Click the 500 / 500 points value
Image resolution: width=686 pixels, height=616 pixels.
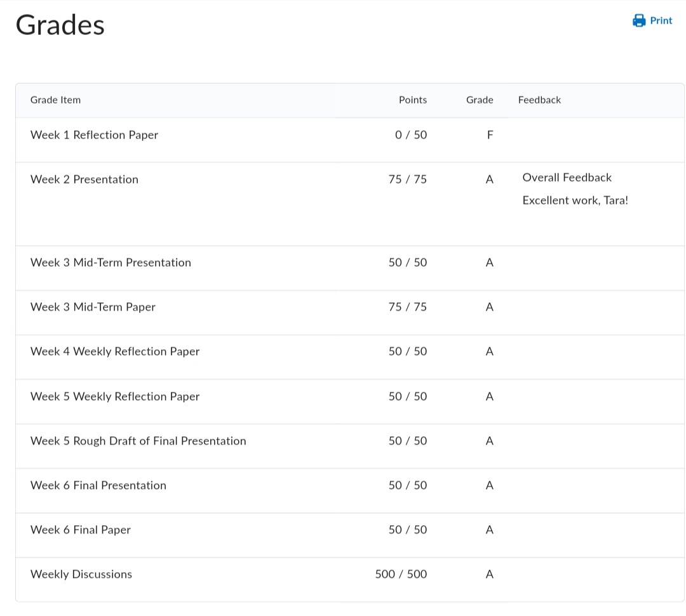(401, 574)
